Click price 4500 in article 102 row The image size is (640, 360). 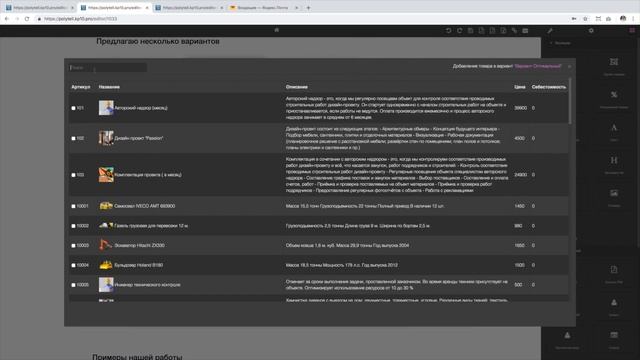[519, 138]
